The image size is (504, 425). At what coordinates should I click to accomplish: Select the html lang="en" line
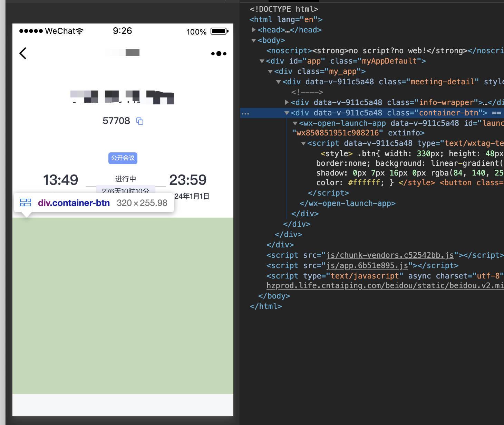(286, 19)
